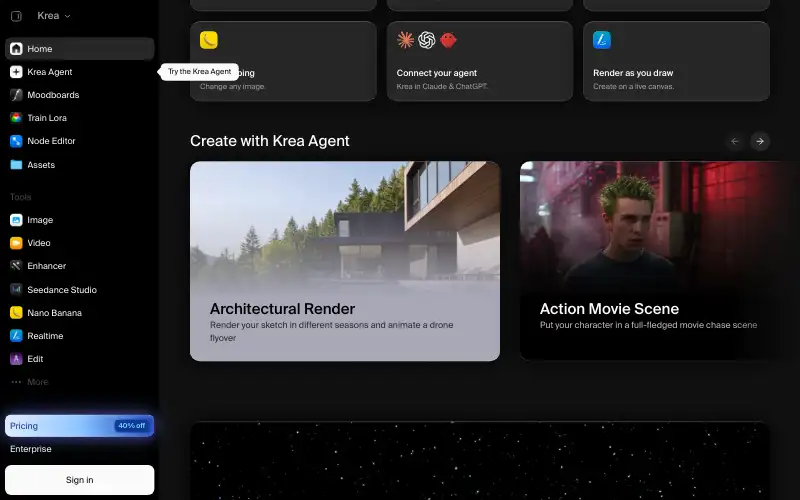The height and width of the screenshot is (500, 800).
Task: Open Node Editor menu label
Action: (x=51, y=141)
